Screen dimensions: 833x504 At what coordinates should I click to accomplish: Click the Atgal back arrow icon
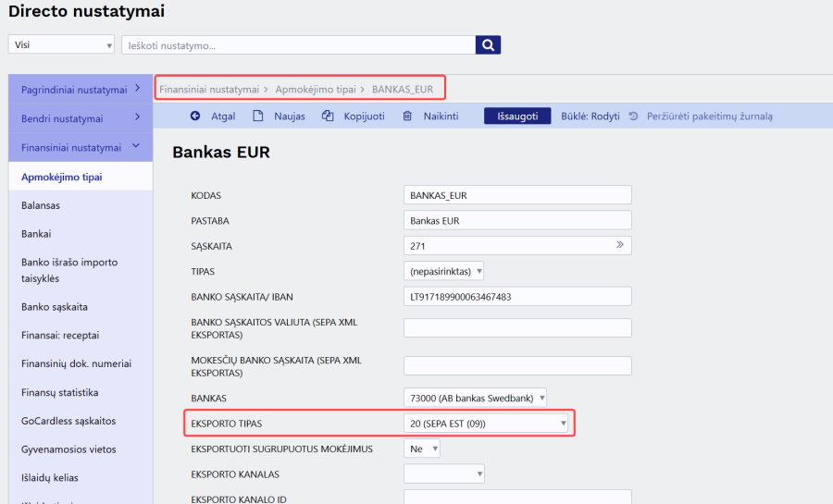(x=195, y=116)
